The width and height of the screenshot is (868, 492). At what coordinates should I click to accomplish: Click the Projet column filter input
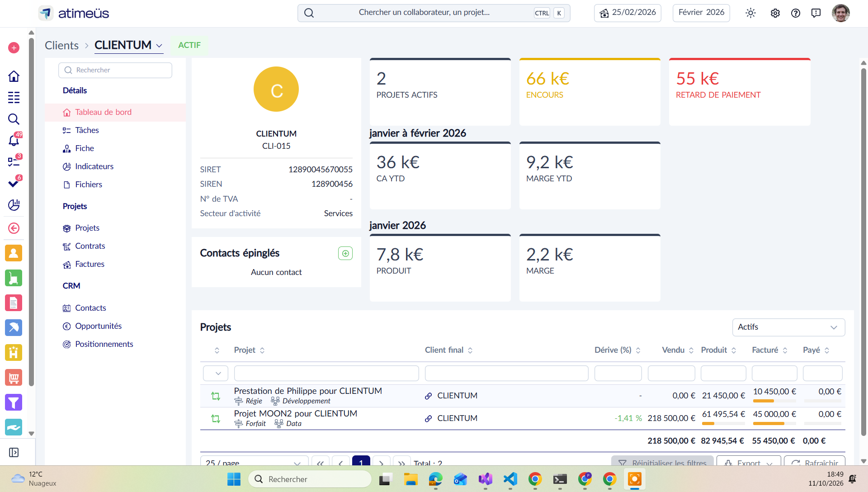tap(326, 374)
